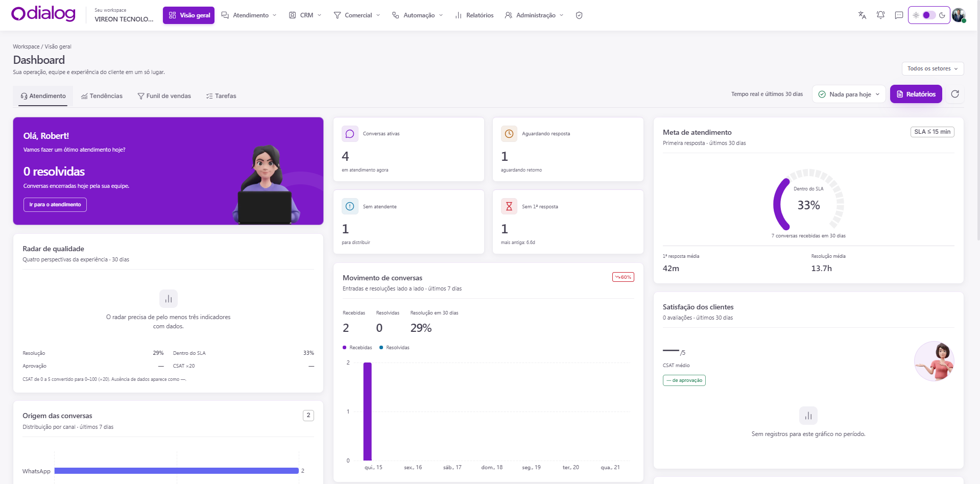Click the SLA ≤ 15 min badge
This screenshot has height=484, width=980.
click(933, 132)
